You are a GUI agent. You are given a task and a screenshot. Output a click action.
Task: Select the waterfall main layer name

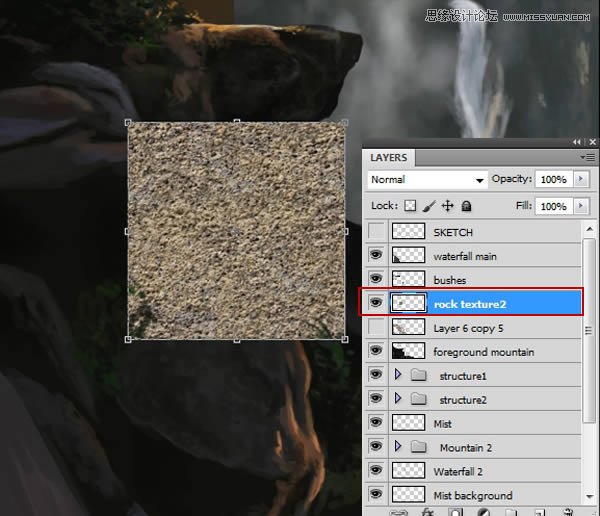(x=465, y=256)
